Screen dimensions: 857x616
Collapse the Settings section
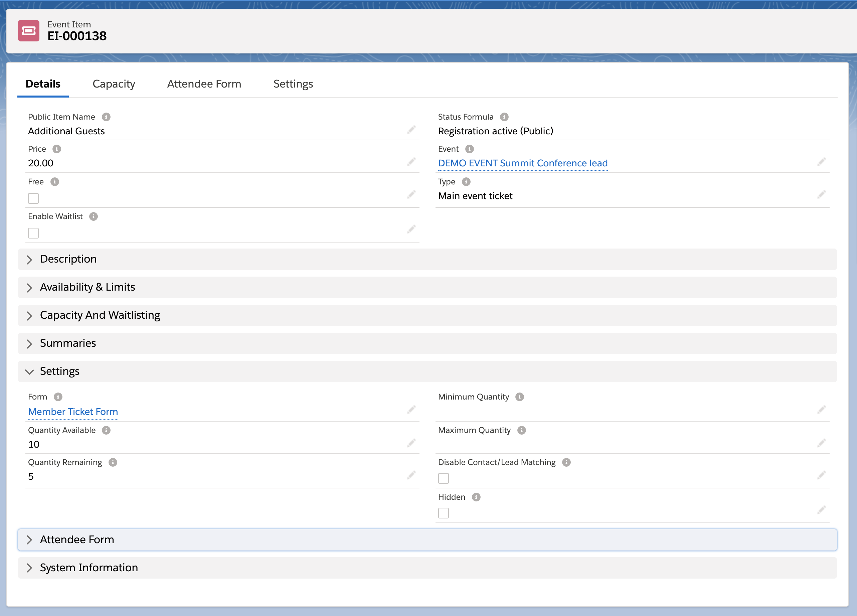click(59, 371)
